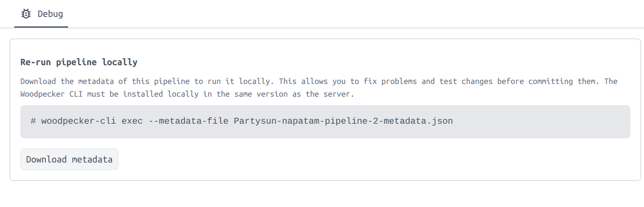
Task: Download the pipeline metadata JSON file
Action: coord(69,159)
